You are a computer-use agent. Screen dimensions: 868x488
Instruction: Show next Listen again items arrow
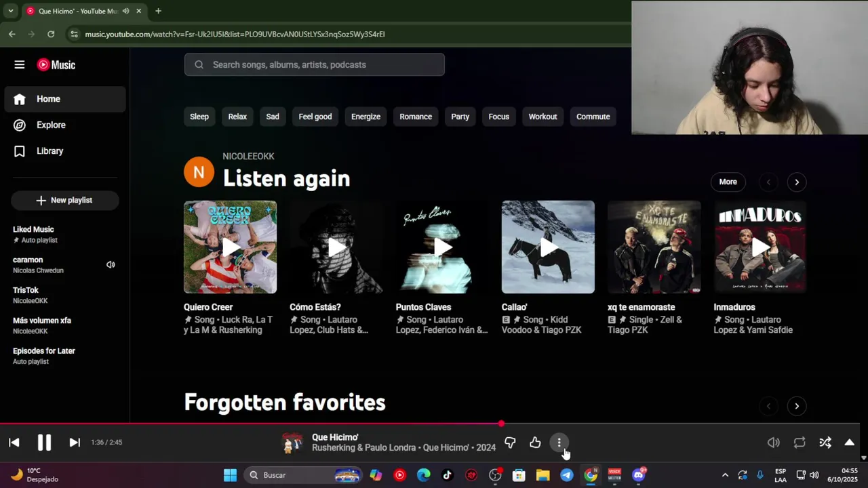797,182
